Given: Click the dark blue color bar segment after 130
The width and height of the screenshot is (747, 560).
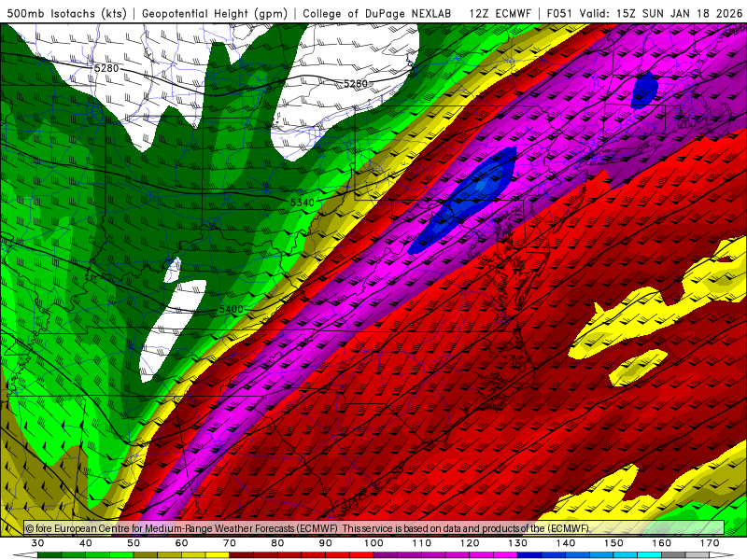Looking at the screenshot, I should 529,555.
